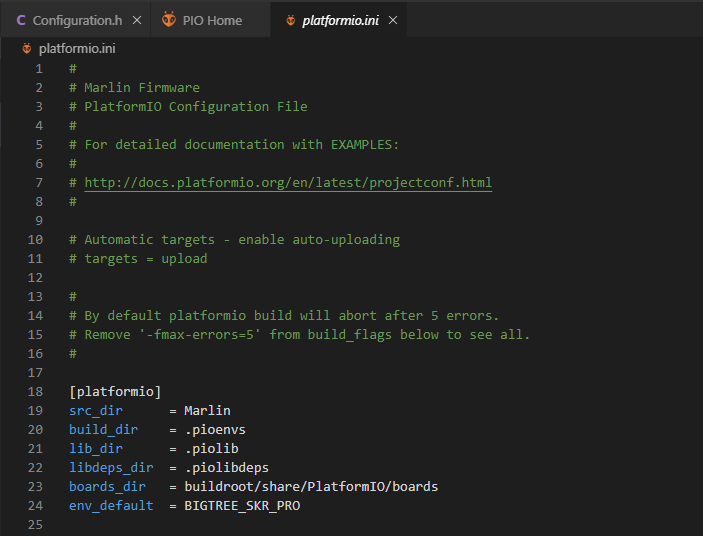The image size is (703, 536).
Task: Click the '# targets = upload' line
Action: (x=138, y=259)
